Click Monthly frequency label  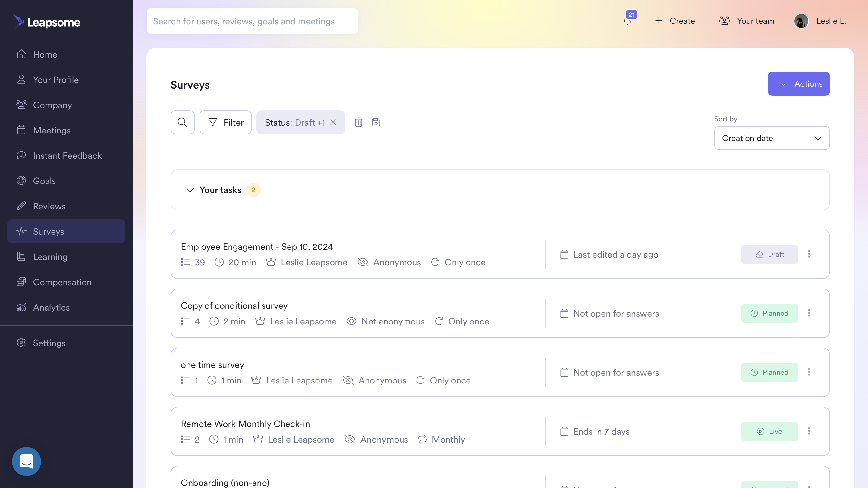[448, 440]
